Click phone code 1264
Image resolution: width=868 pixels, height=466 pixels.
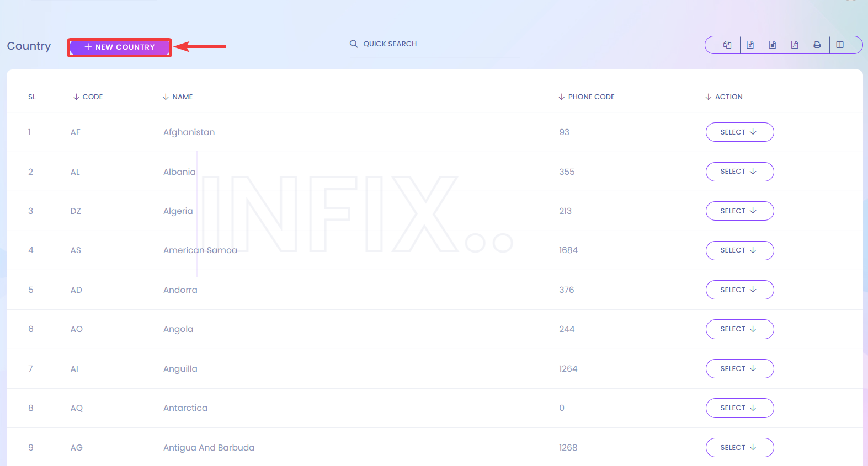point(568,369)
